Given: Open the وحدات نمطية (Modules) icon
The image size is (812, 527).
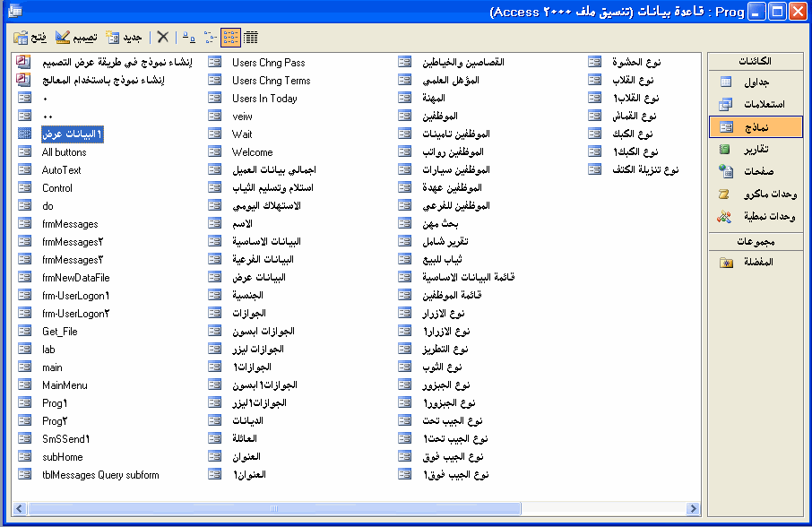Looking at the screenshot, I should (724, 216).
